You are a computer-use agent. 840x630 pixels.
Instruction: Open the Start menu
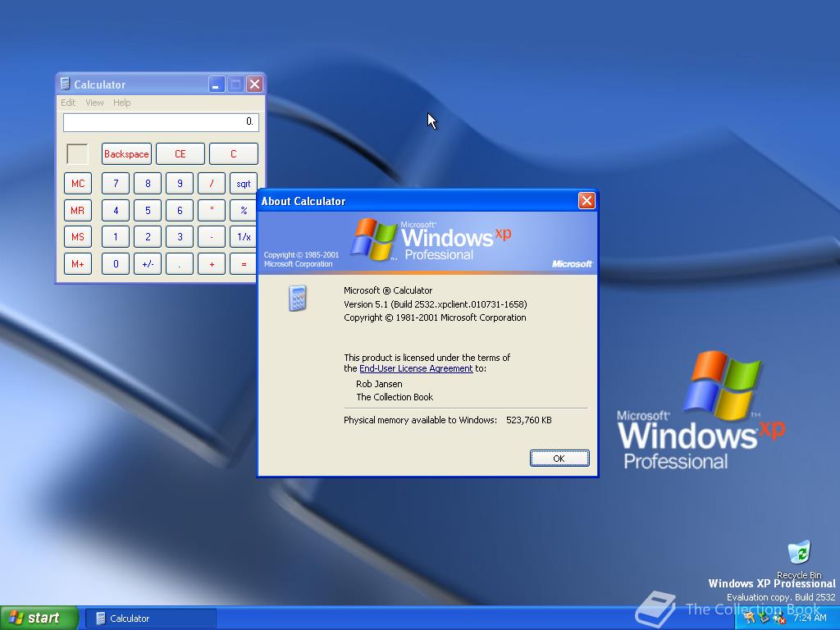[39, 618]
